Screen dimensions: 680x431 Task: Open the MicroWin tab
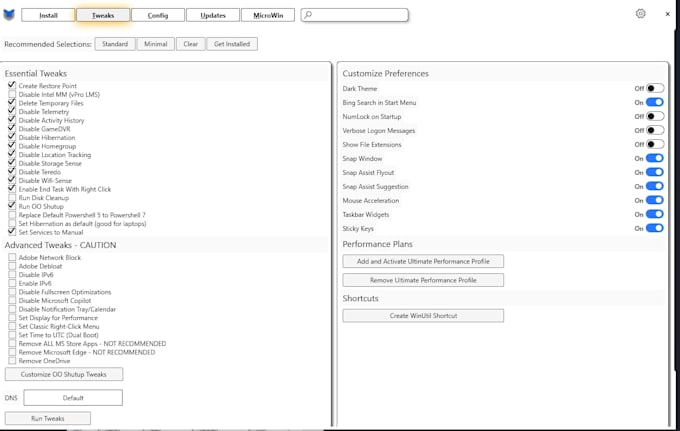pyautogui.click(x=268, y=15)
